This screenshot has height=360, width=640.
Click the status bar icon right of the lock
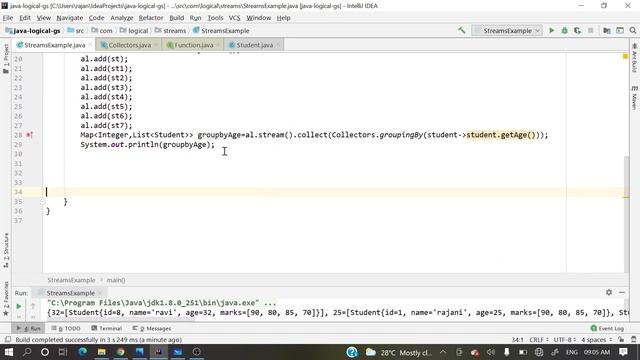click(633, 340)
